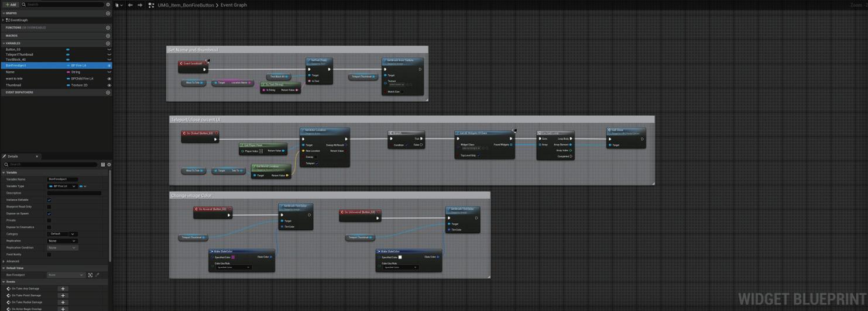Toggle closed-eye icon for Name variable

[x=109, y=72]
